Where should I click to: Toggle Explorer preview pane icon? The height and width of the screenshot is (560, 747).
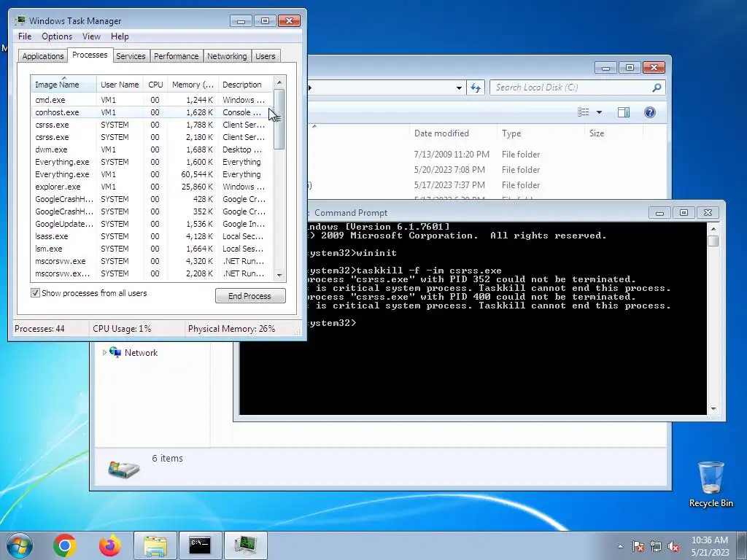[624, 112]
